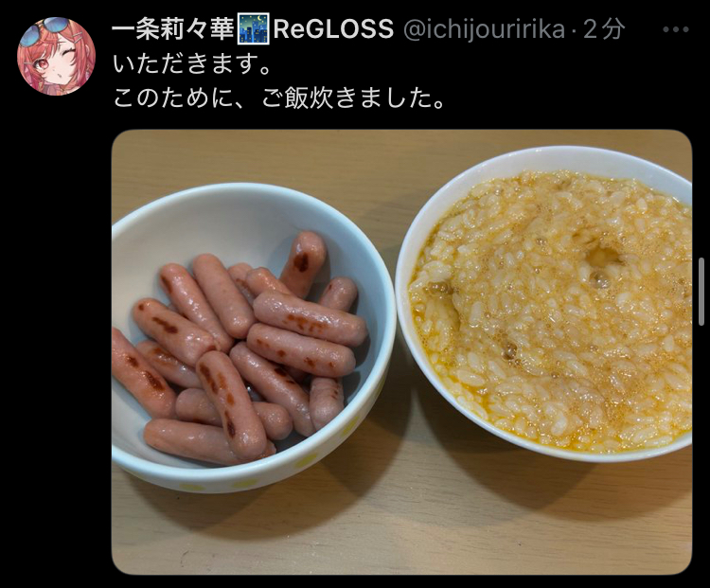Click the upright sausage at the pile's top
The height and width of the screenshot is (588, 710).
[x=304, y=264]
